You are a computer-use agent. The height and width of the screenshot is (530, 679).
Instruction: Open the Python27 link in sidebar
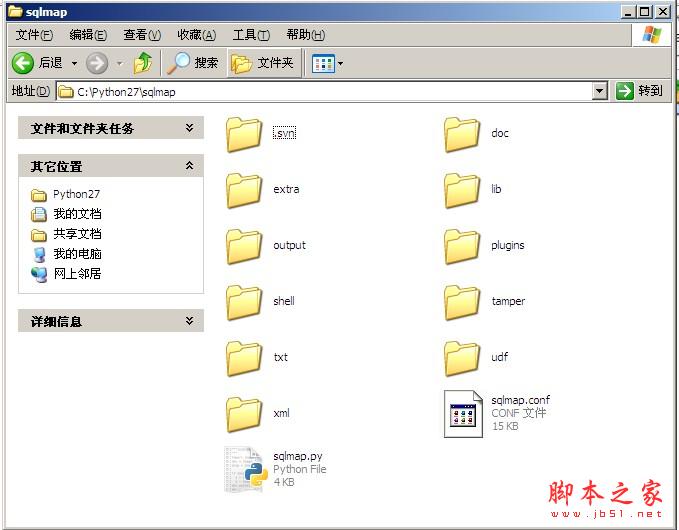coord(76,194)
